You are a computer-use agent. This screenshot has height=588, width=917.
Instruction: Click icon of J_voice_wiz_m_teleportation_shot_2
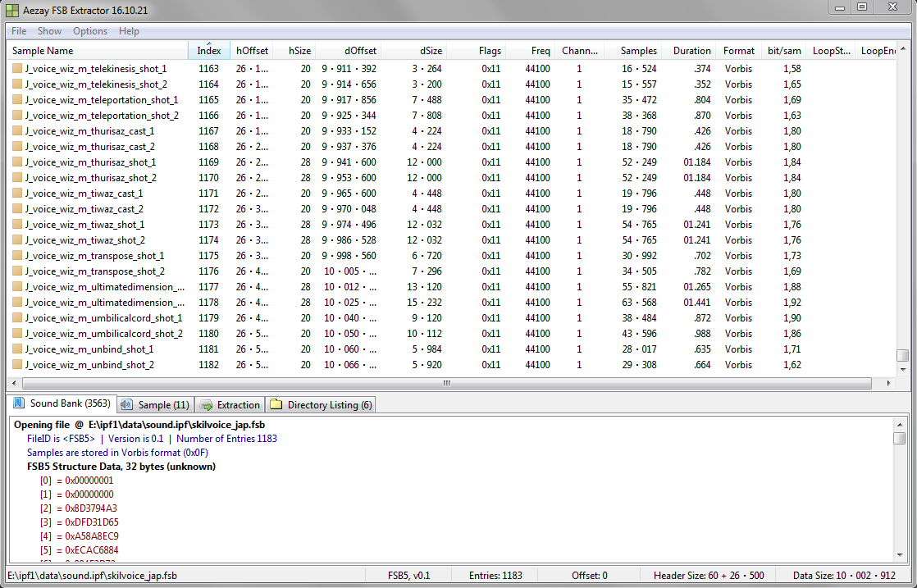click(17, 115)
